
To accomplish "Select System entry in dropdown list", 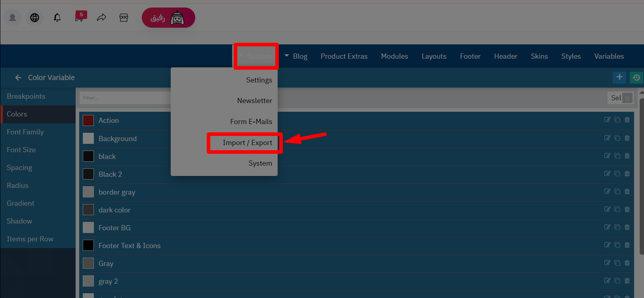I will [x=260, y=163].
